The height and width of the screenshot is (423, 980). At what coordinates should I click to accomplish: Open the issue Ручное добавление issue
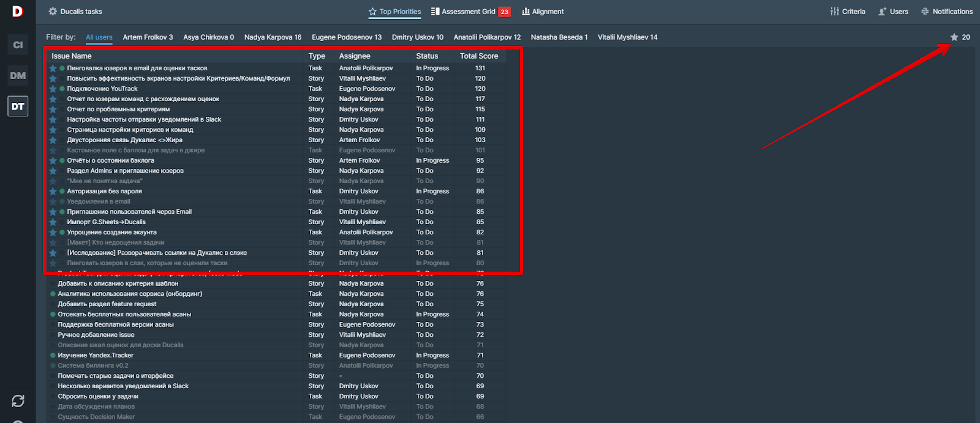click(x=96, y=335)
